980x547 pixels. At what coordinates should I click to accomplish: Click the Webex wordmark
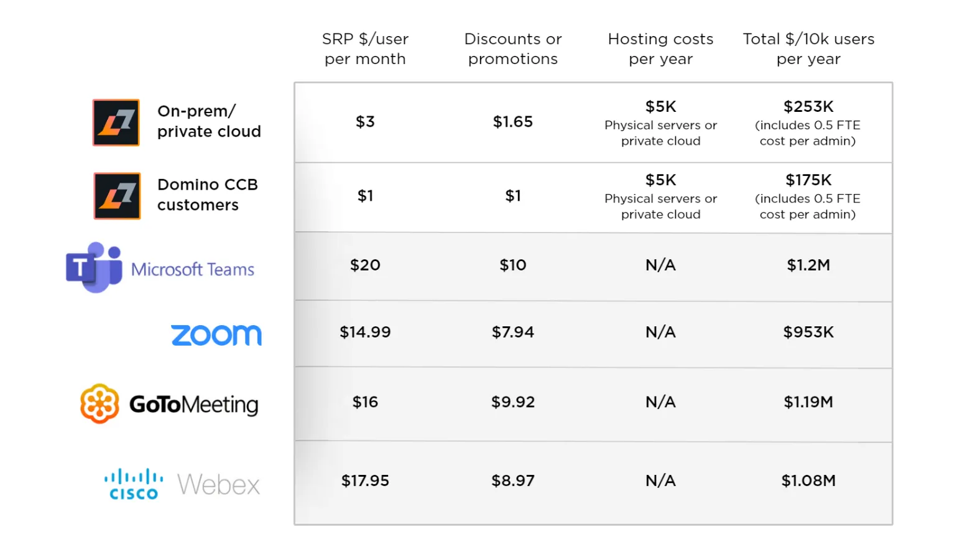coord(218,485)
